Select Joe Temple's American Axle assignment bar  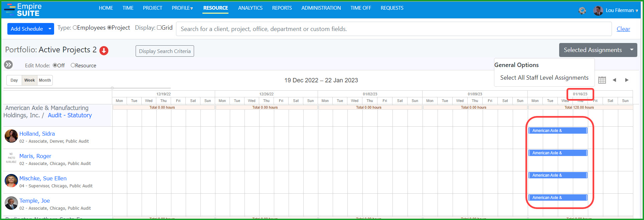[558, 198]
